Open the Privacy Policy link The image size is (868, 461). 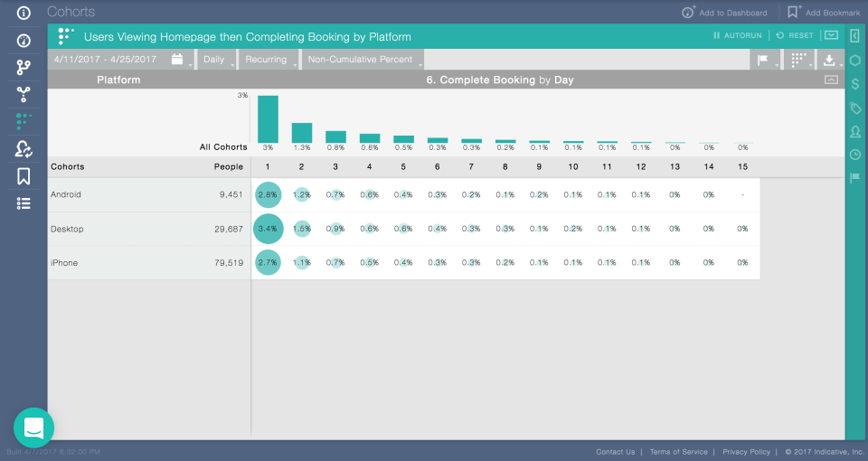(746, 452)
